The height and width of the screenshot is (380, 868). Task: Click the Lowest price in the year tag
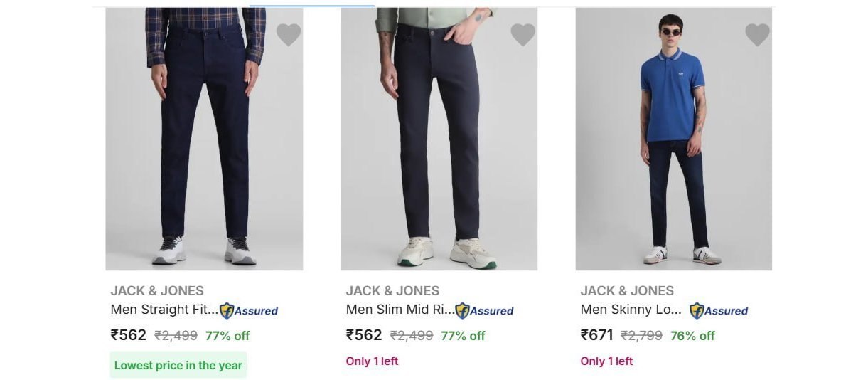[178, 365]
